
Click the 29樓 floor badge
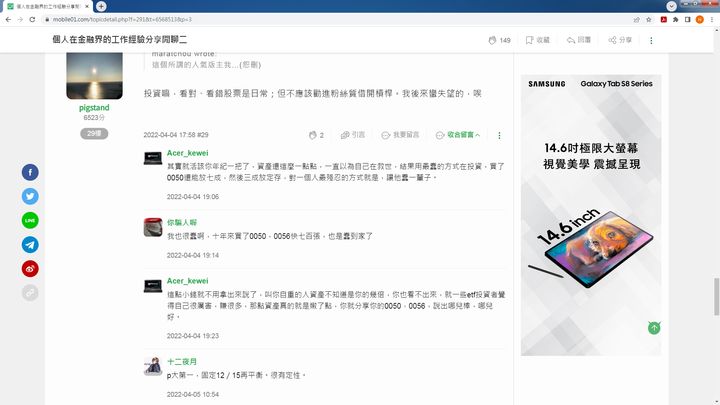(x=94, y=134)
